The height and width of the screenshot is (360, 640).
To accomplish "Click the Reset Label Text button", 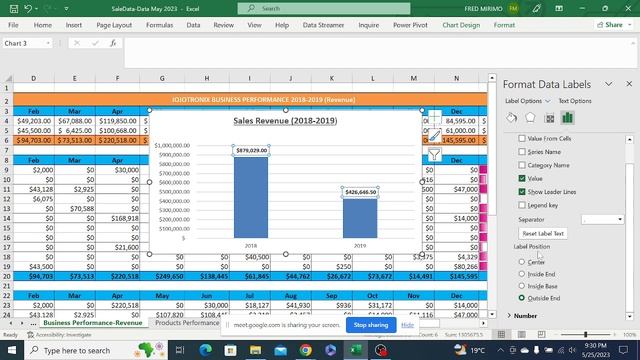I will [543, 233].
